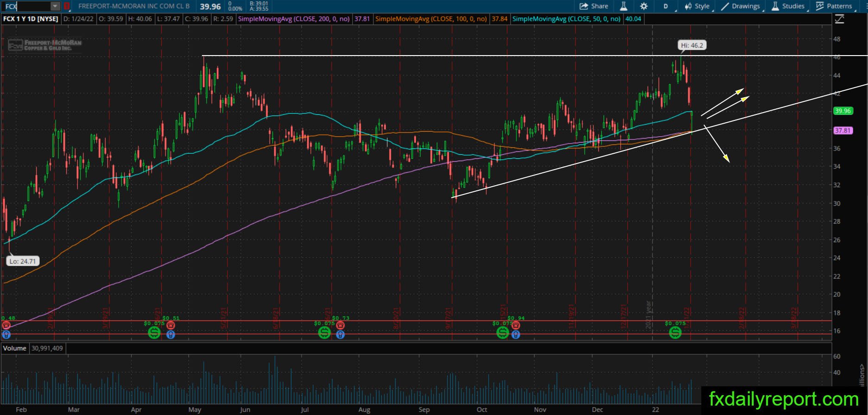Open the Studies menu
This screenshot has height=415, width=868.
(x=788, y=6)
